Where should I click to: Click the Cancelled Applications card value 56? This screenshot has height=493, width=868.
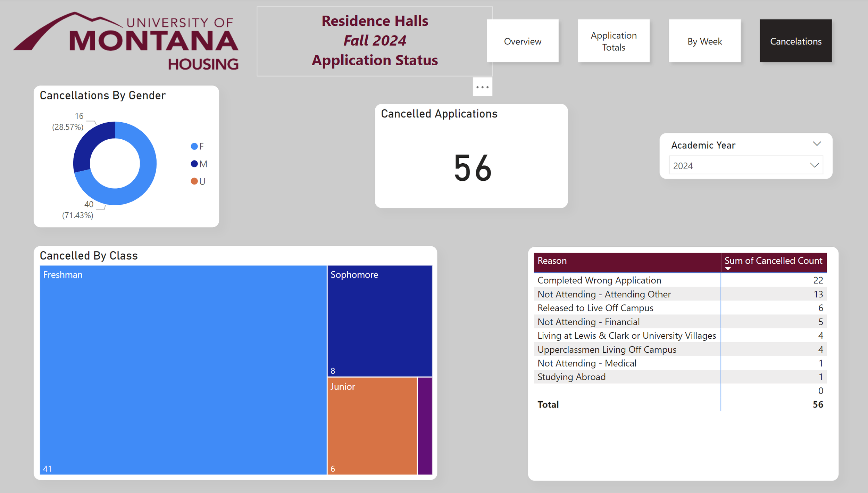pos(472,168)
